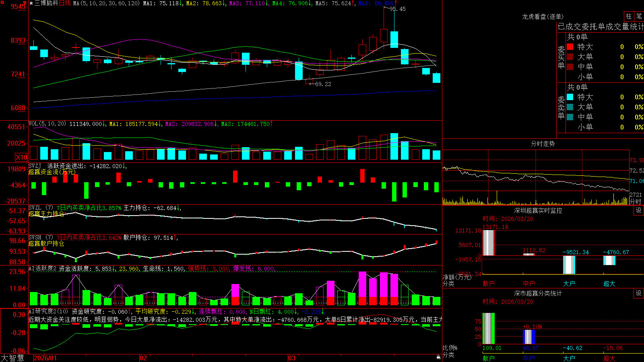Open the SVZJ indicator label
This screenshot has height=362, width=644.
point(35,166)
